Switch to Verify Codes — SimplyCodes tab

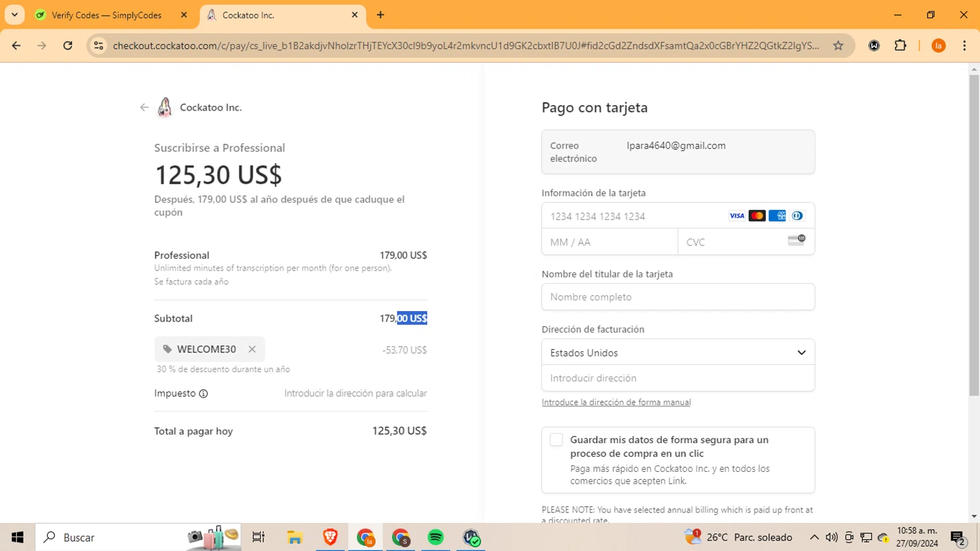(x=106, y=15)
